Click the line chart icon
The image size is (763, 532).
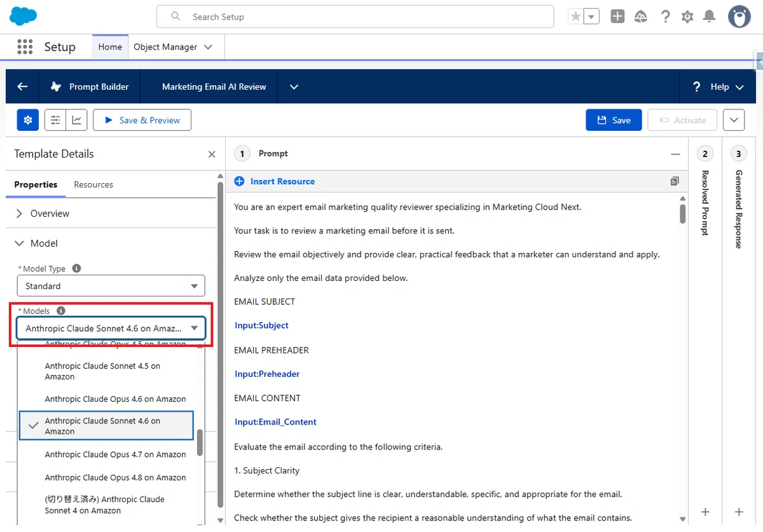pyautogui.click(x=77, y=119)
